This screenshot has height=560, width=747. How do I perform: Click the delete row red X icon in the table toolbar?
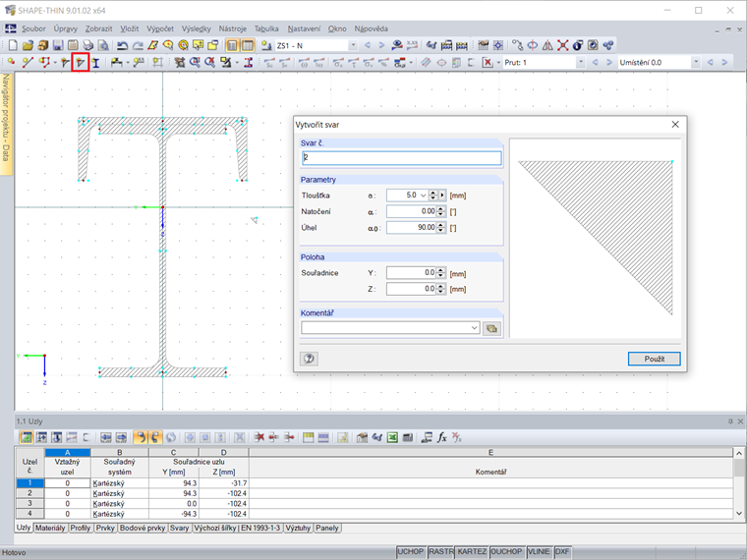pos(259,437)
